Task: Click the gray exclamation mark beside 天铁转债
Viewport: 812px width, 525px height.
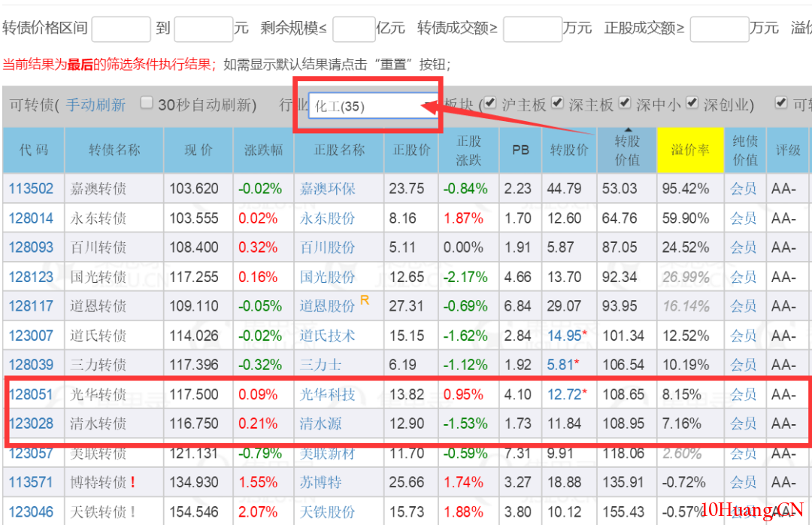Action: (x=133, y=512)
